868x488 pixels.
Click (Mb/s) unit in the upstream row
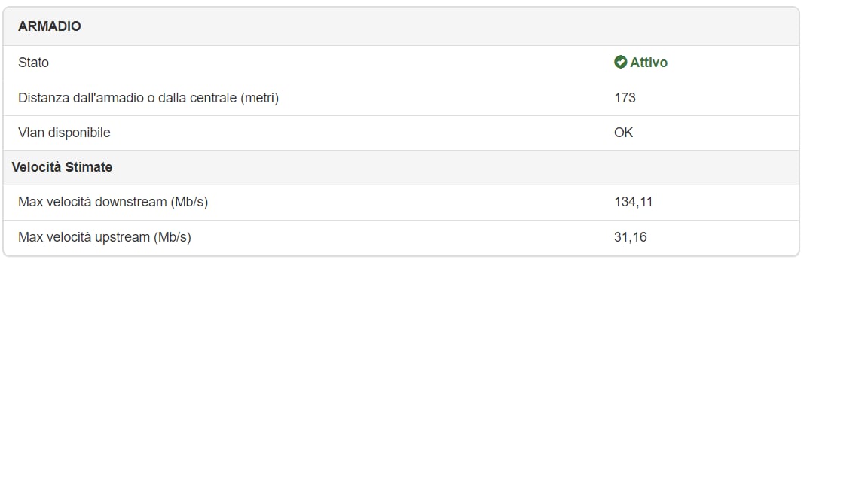pos(173,237)
